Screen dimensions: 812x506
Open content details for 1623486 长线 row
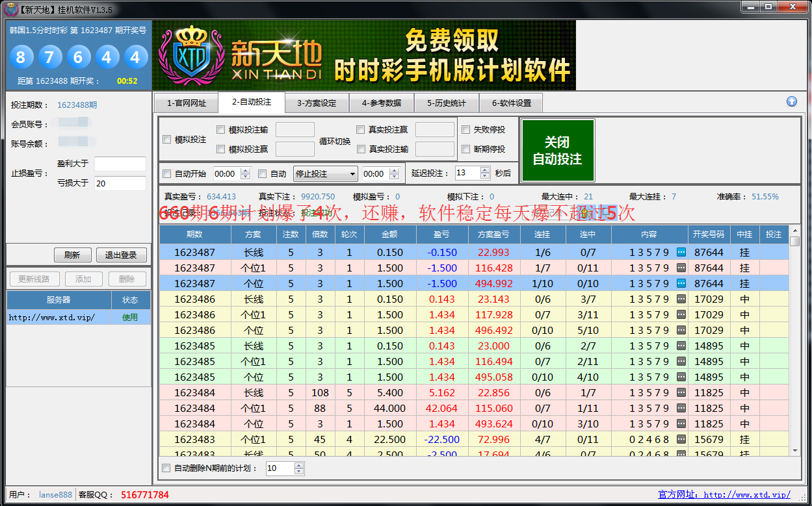(681, 299)
